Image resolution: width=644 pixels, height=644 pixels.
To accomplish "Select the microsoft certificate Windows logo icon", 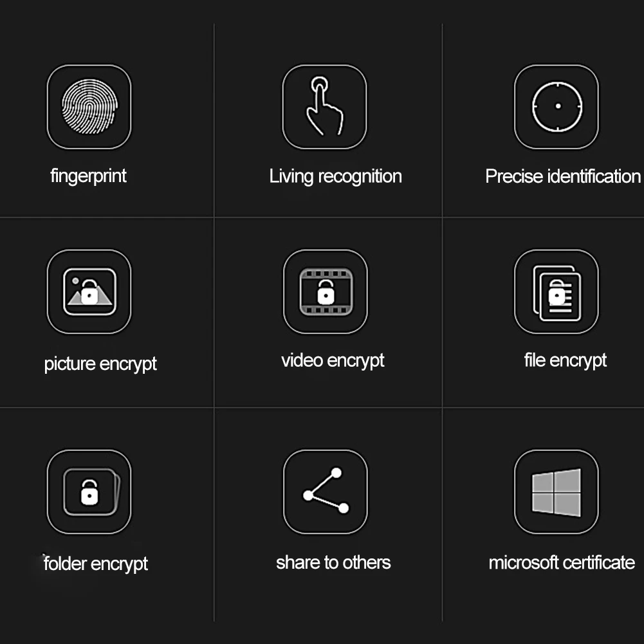I will point(557,492).
